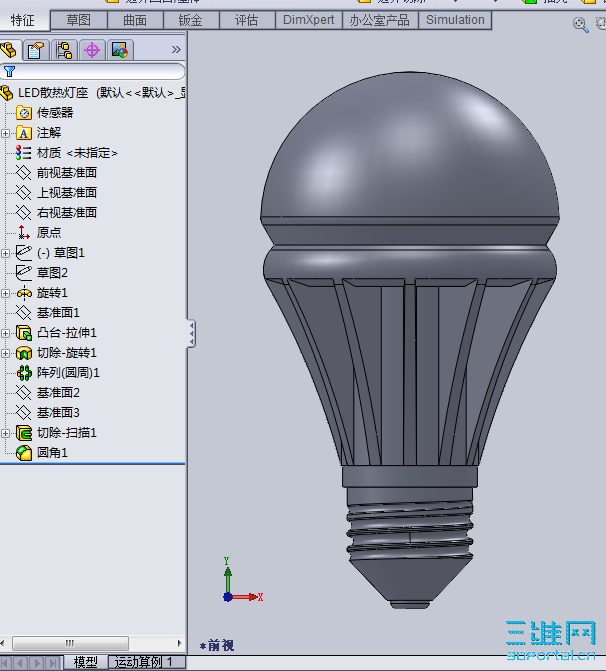Image resolution: width=606 pixels, height=671 pixels.
Task: Select the 旋转1 revolve feature icon
Action: tap(24, 293)
